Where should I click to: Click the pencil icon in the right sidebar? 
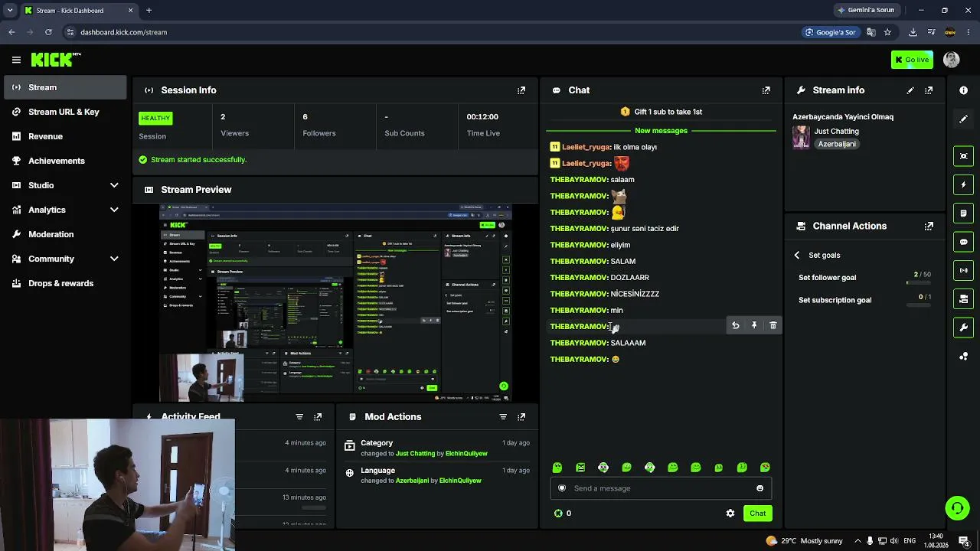(963, 119)
